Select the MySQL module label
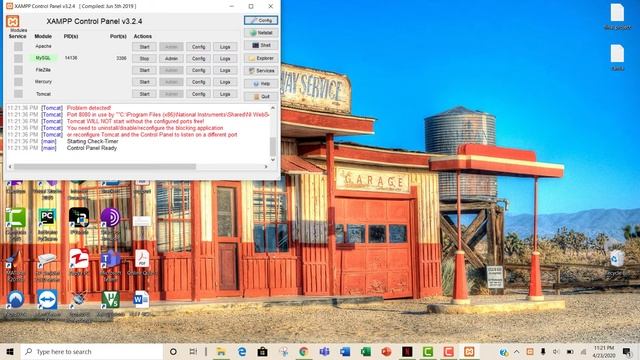 click(x=43, y=58)
